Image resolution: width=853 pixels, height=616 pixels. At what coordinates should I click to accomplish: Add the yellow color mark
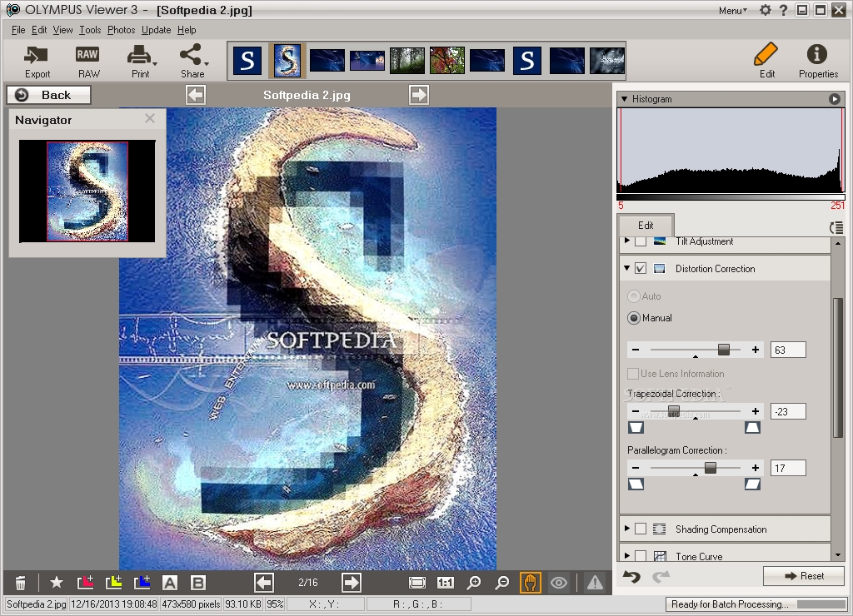113,583
